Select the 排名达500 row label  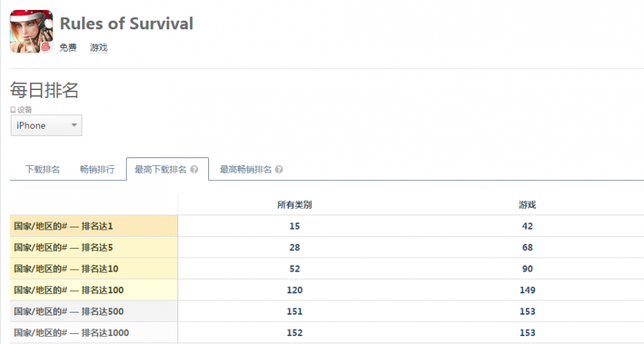[69, 312]
